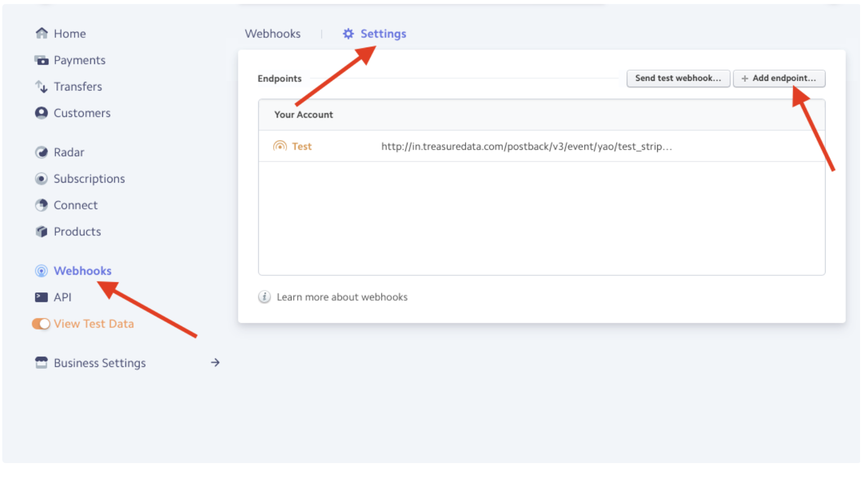The height and width of the screenshot is (484, 868).
Task: Select the Customers person icon
Action: coord(41,113)
